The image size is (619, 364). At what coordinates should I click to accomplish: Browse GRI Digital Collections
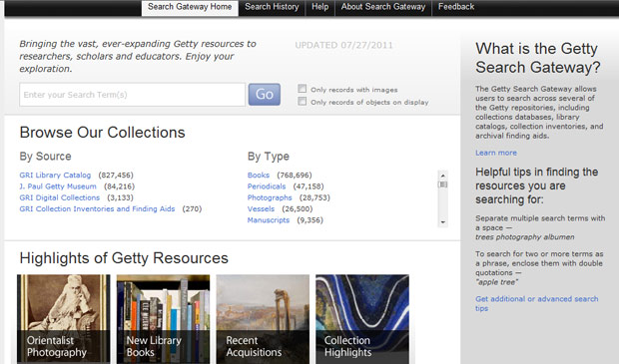(60, 197)
